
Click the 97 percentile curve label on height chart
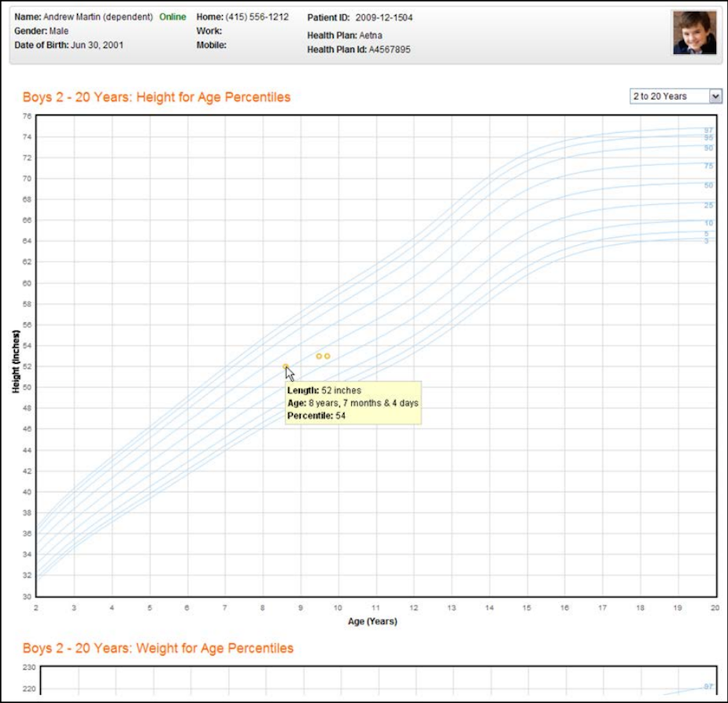coord(708,131)
